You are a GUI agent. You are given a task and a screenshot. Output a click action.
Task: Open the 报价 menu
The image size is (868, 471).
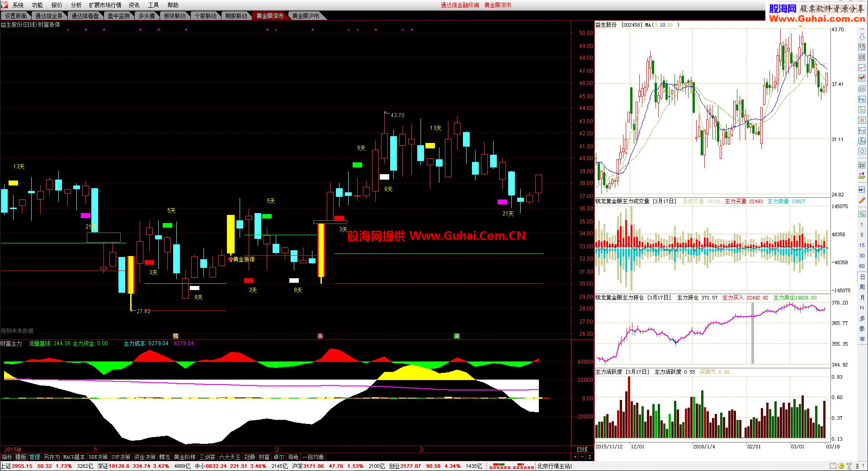pyautogui.click(x=57, y=5)
